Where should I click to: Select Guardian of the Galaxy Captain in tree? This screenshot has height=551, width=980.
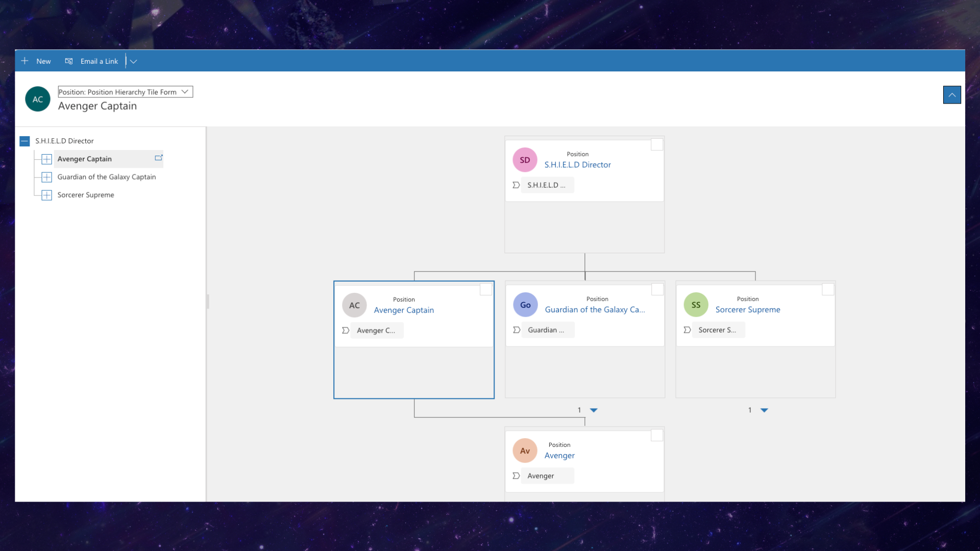pyautogui.click(x=107, y=177)
